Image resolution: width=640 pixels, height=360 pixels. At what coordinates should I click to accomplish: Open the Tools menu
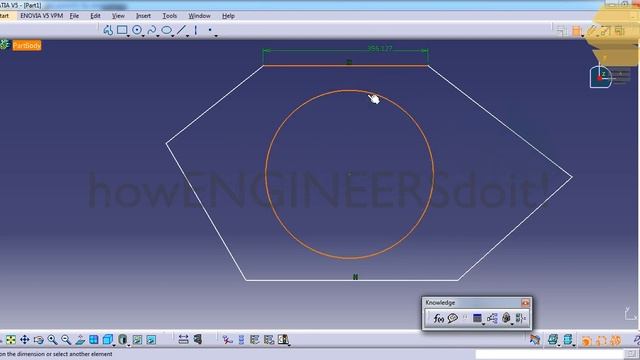point(170,16)
